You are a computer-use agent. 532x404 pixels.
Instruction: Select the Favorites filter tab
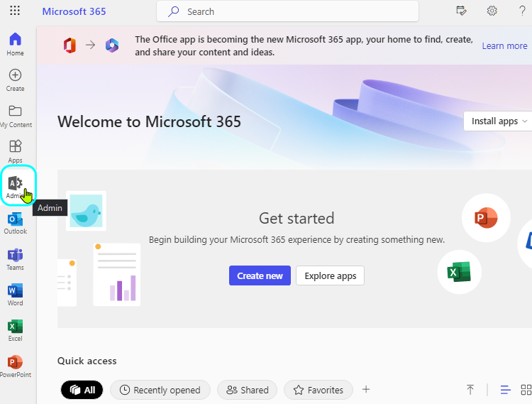click(x=318, y=390)
